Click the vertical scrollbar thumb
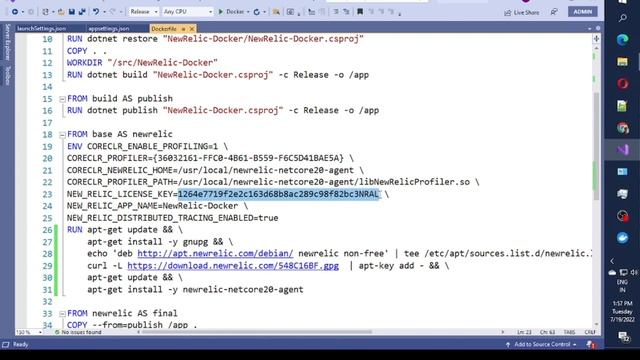 (x=596, y=147)
